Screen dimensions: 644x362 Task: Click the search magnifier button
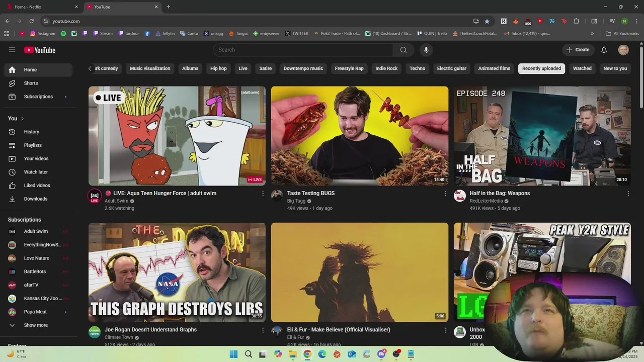(404, 50)
